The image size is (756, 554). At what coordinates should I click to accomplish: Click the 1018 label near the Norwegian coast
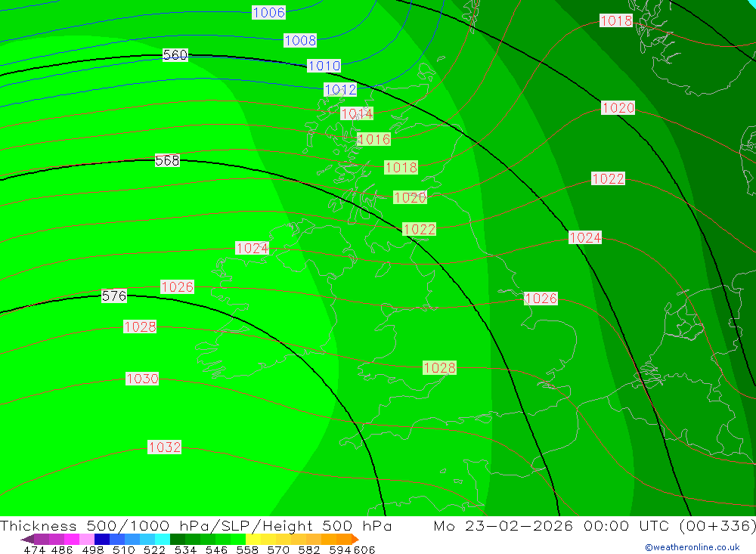click(615, 20)
